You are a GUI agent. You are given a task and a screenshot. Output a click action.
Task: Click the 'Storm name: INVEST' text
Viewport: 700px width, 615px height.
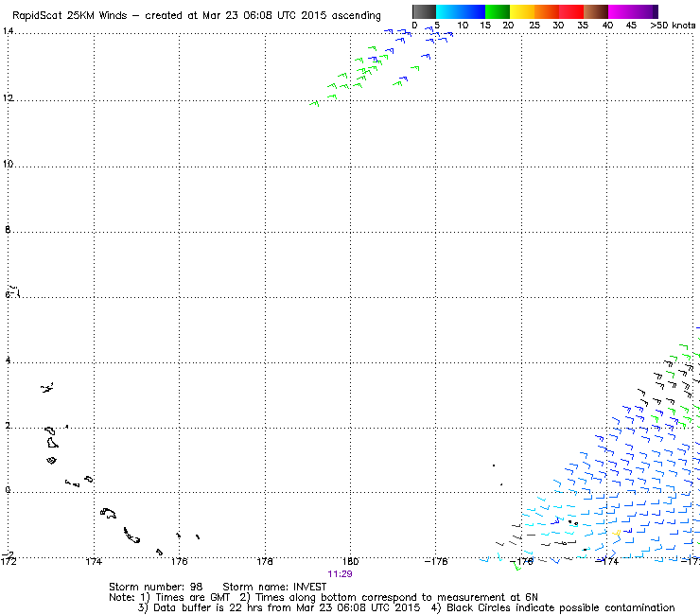click(x=274, y=587)
